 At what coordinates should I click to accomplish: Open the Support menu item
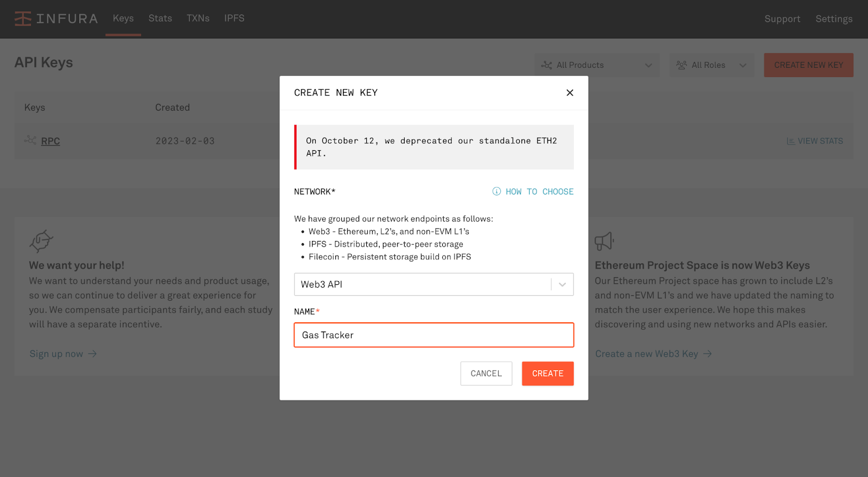[x=782, y=19]
